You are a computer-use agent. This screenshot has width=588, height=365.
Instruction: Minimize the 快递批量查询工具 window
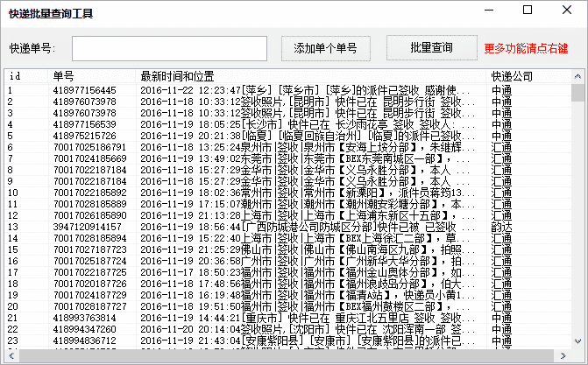(x=487, y=11)
